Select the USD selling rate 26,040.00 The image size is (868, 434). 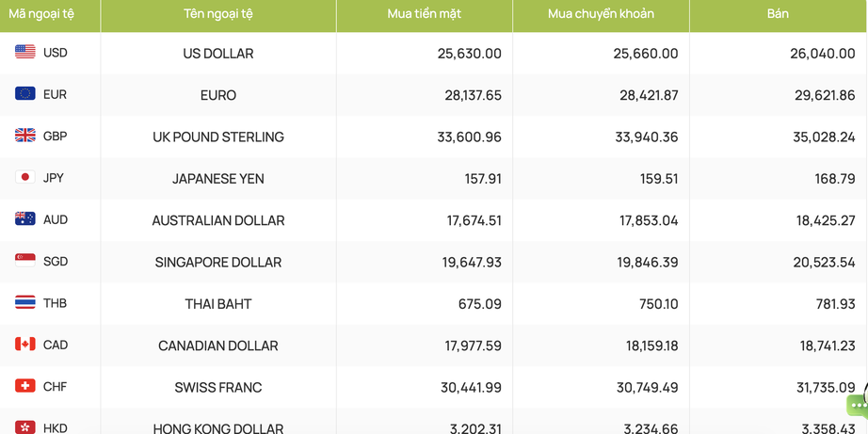click(823, 54)
